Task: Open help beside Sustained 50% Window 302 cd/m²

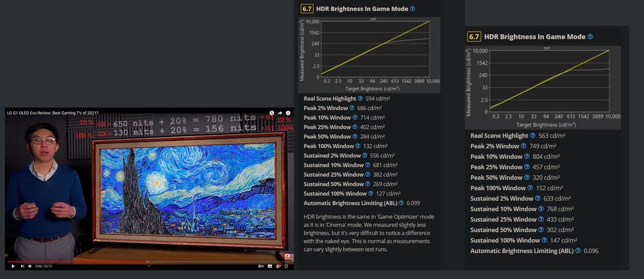Action: tap(541, 230)
